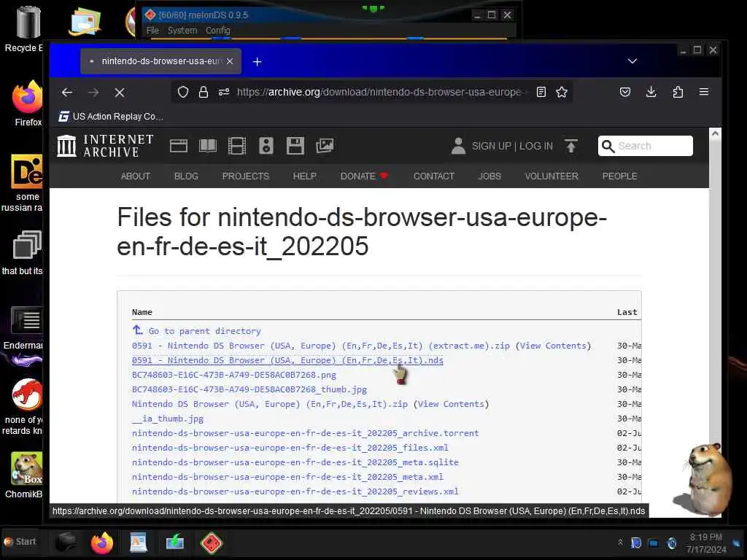Open the JOBS menu item
Screen dimensions: 747x560
[x=489, y=176]
